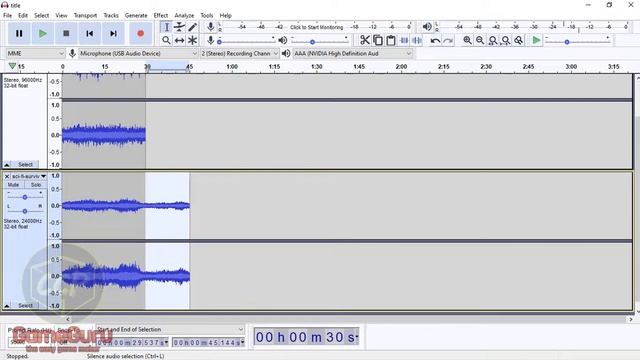Fit the whole project in window
This screenshot has height=360, width=640.
coord(506,40)
